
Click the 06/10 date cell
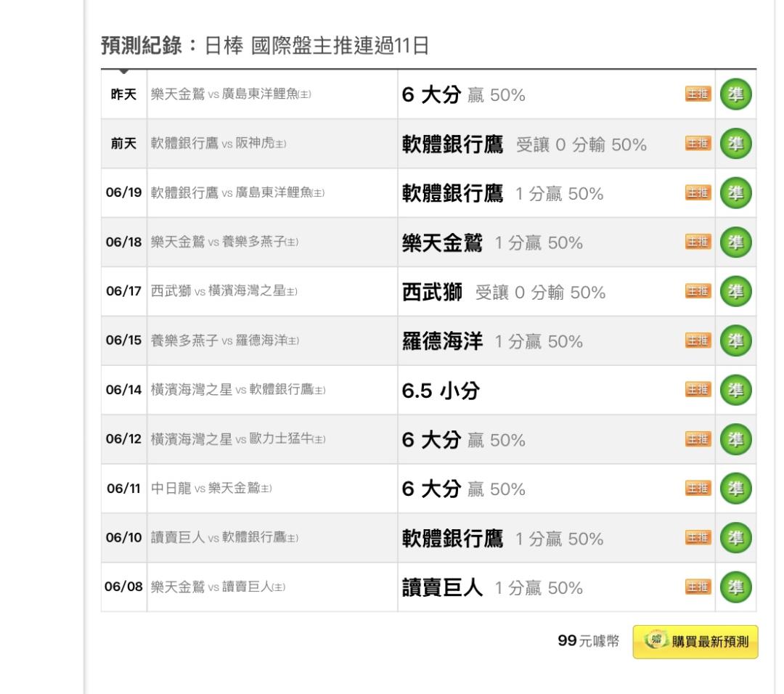click(x=123, y=537)
